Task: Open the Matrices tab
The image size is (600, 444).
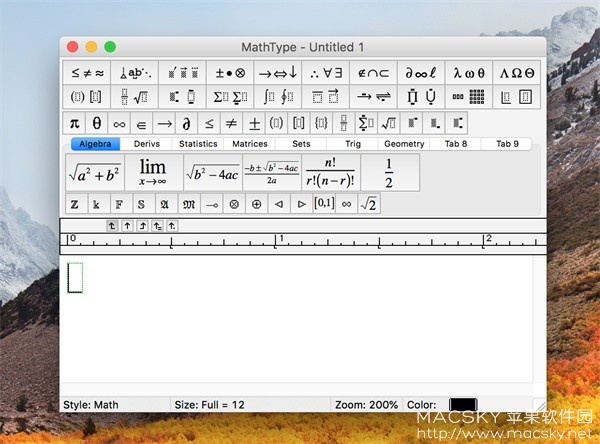Action: click(x=250, y=144)
